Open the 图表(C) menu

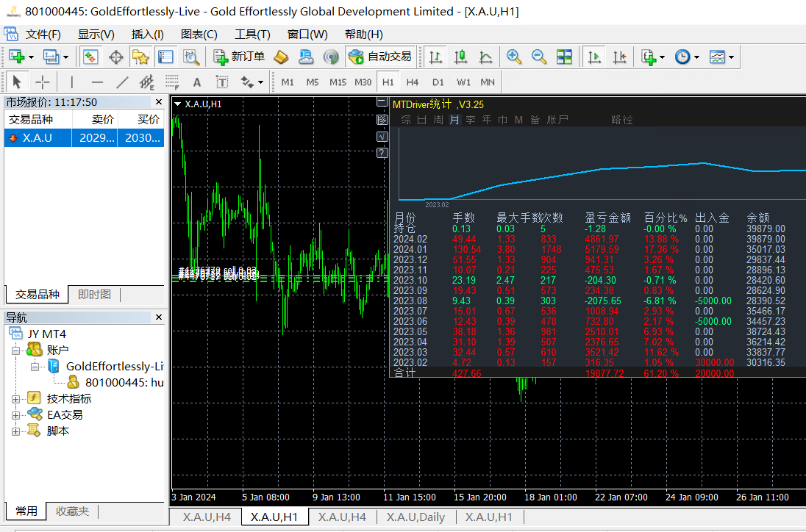tap(199, 35)
